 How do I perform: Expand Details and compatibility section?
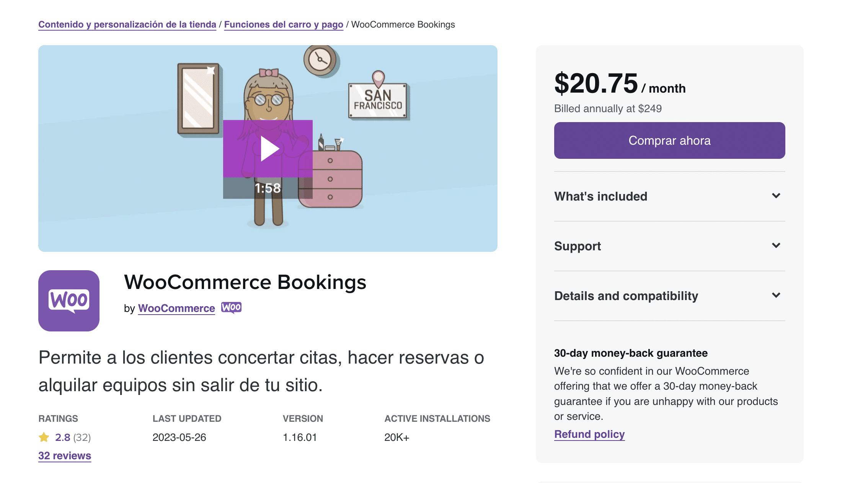[x=670, y=296]
